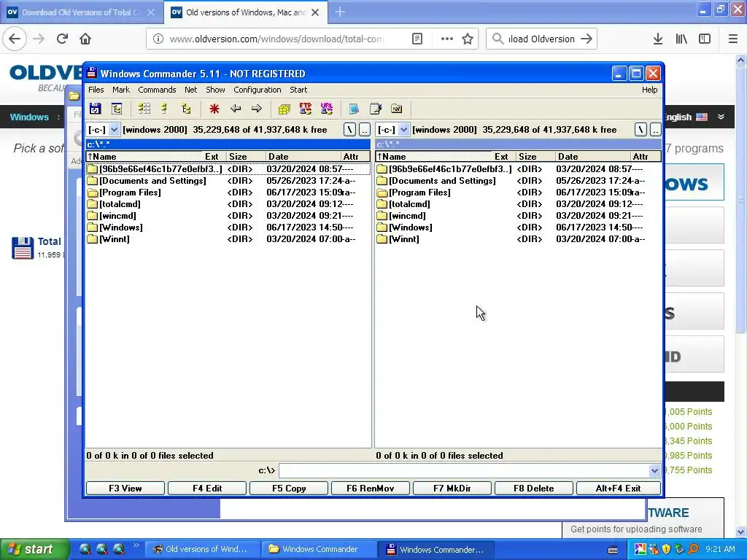Click the F3 View button
This screenshot has height=560, width=747.
[x=125, y=488]
